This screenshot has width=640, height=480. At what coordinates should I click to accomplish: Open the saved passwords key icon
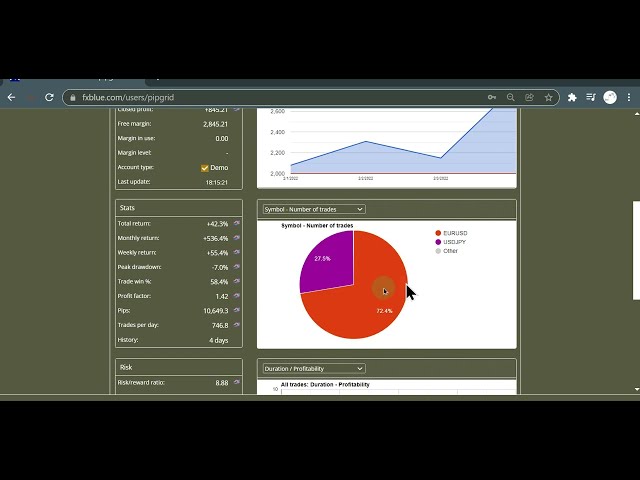tap(492, 97)
